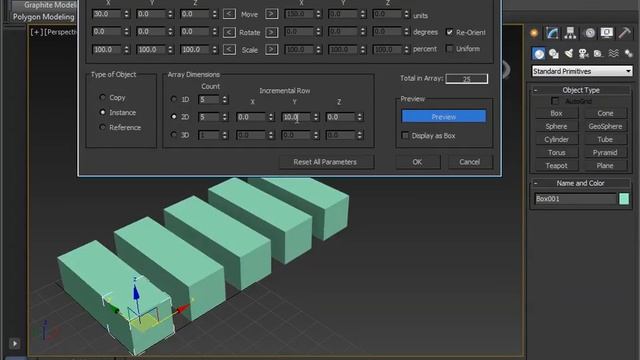Screen dimensions: 640x360
Task: Adjust the 2D Incremental Row X spinner
Action: (271, 117)
